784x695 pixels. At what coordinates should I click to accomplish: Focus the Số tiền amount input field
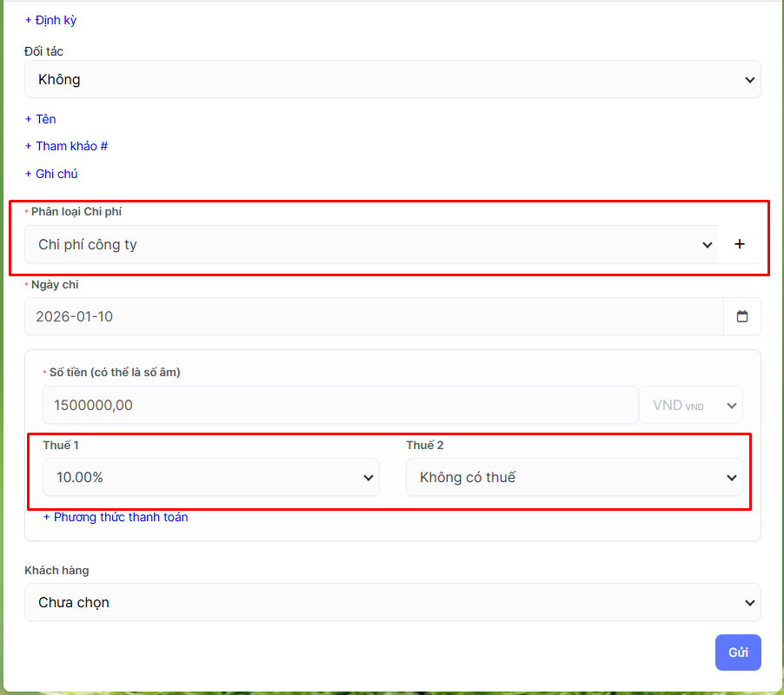[340, 405]
